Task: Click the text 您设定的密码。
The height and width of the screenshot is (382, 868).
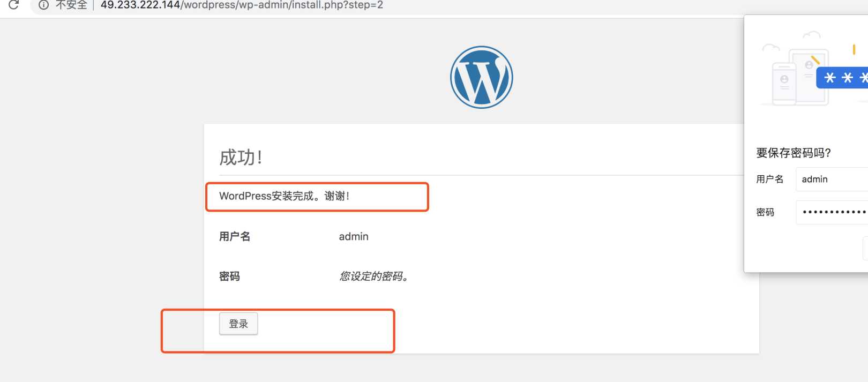Action: click(374, 276)
